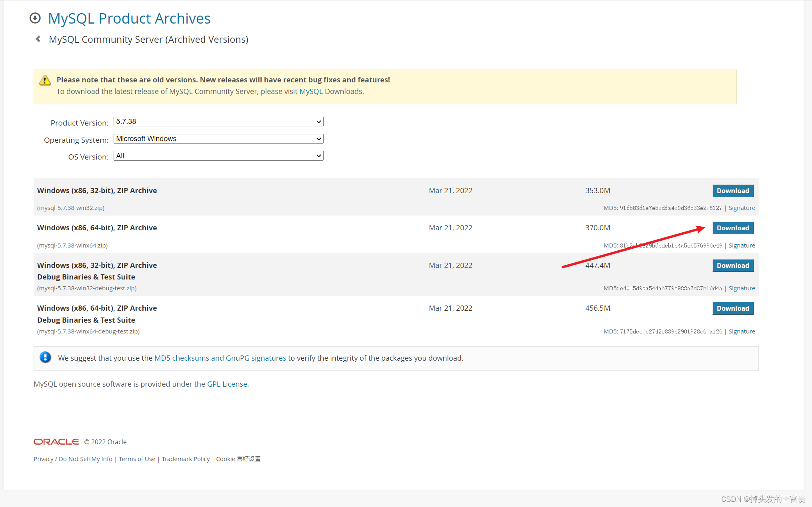Open the Trademark Policy link

tap(186, 459)
